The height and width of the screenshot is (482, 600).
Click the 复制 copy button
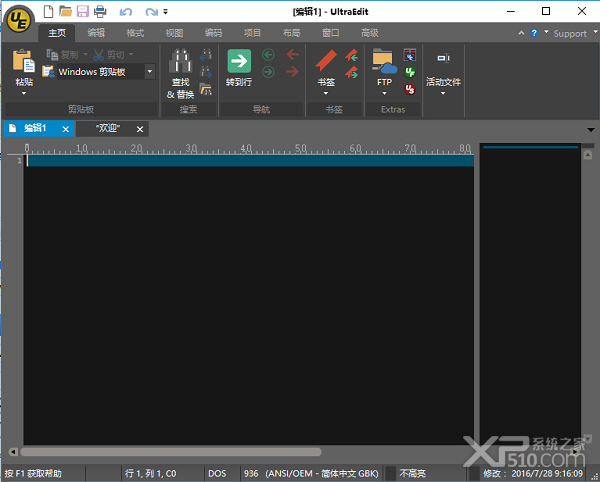coord(62,55)
